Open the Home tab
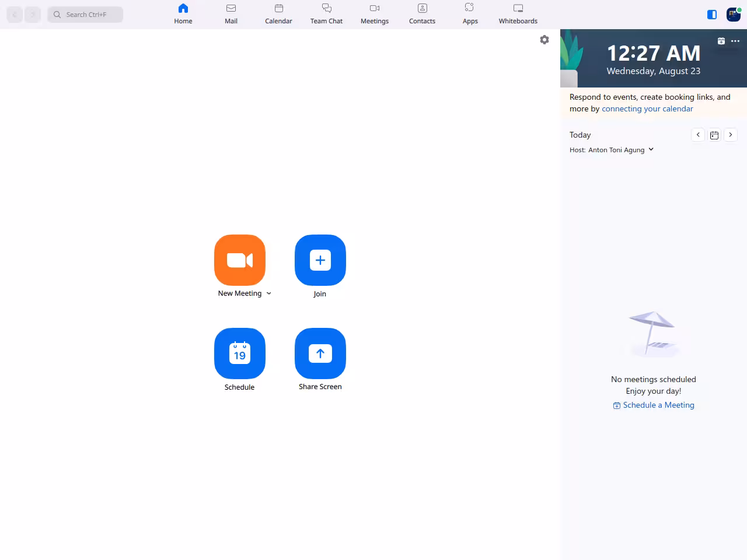The height and width of the screenshot is (560, 747). (x=183, y=14)
